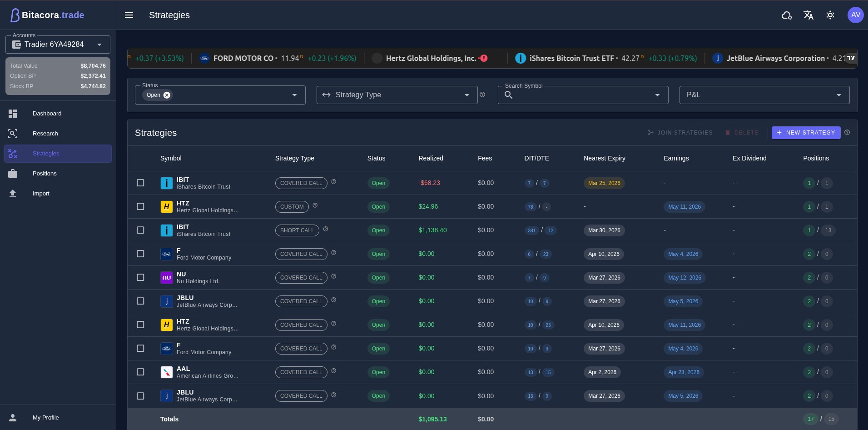Click the Positions briefcase icon
The image size is (868, 430).
click(x=13, y=173)
